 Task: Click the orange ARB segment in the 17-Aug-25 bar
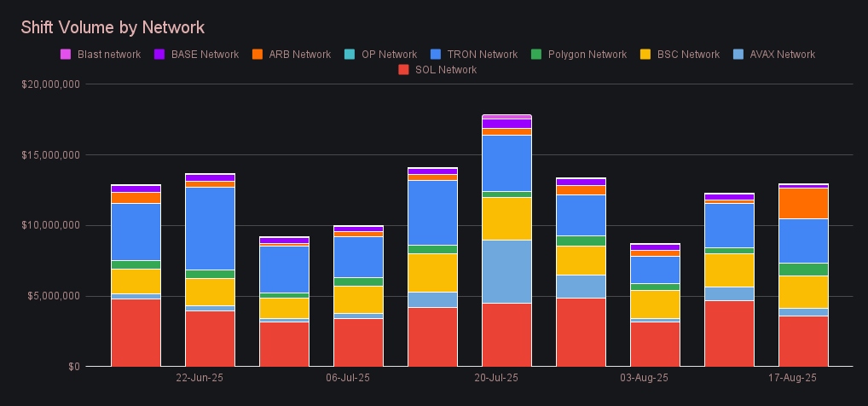click(x=803, y=203)
